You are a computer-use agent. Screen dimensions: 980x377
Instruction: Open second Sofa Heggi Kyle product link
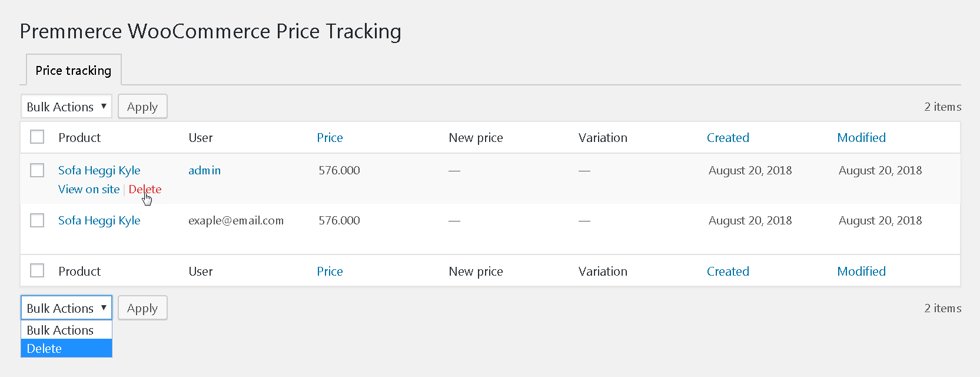99,220
